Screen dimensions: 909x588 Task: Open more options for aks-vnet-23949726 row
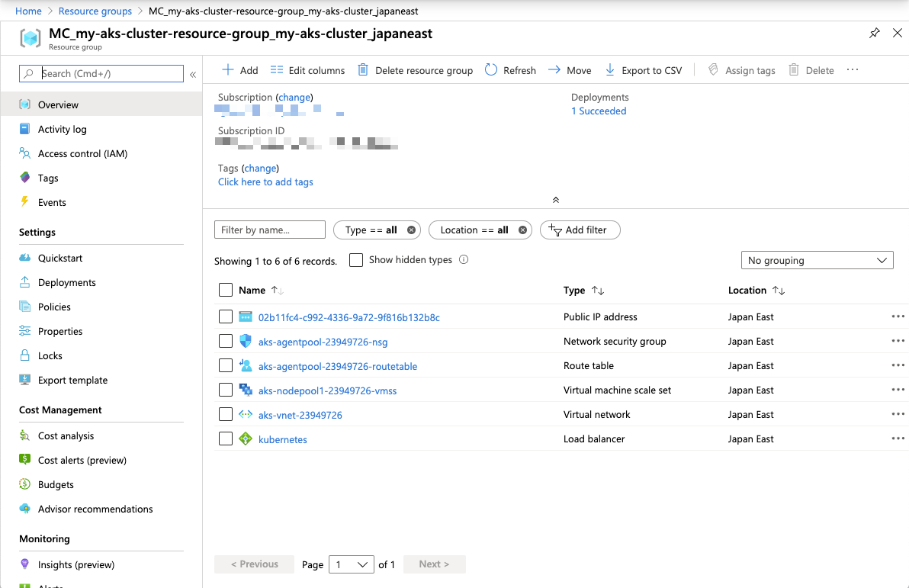click(x=898, y=414)
